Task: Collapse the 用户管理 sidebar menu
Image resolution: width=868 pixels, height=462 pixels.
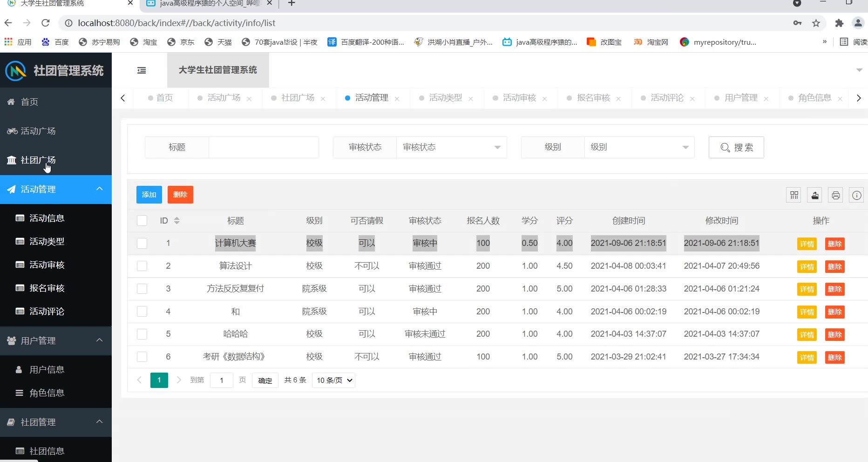Action: click(x=56, y=341)
